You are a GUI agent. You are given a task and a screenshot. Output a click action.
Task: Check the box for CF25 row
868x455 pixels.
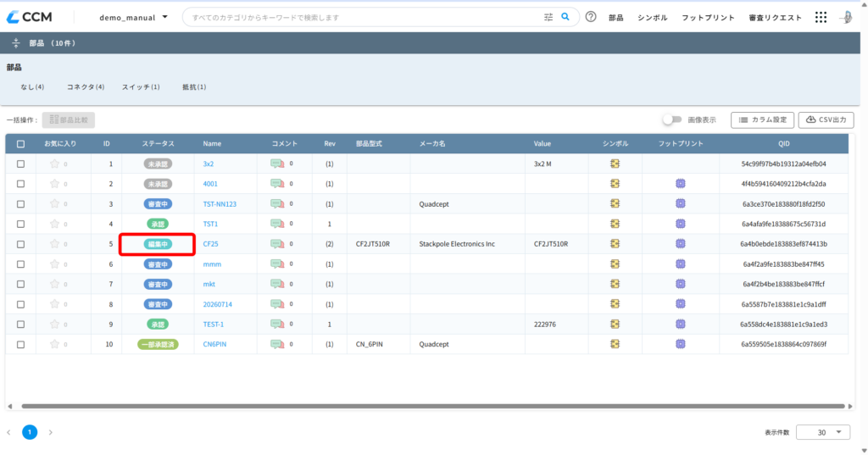[x=20, y=244]
